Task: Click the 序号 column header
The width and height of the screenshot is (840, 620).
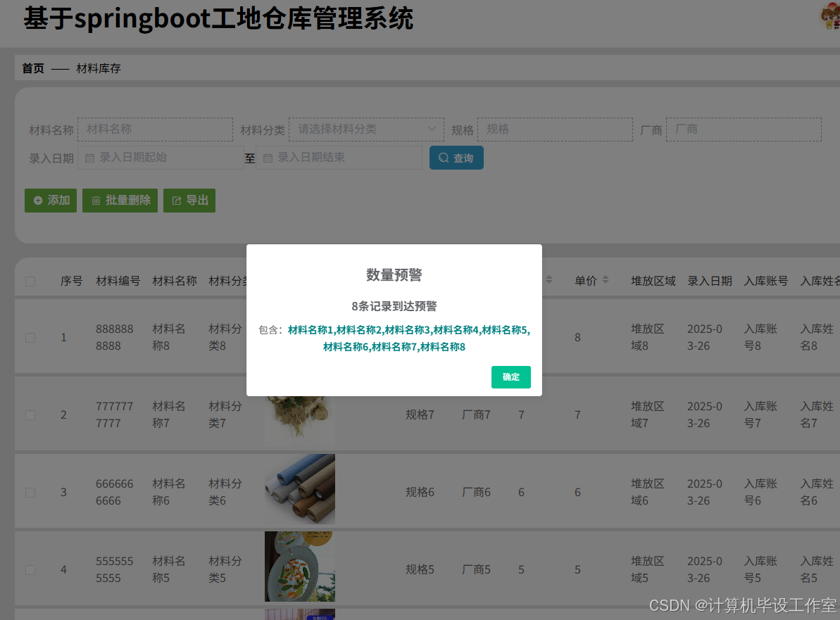Action: point(71,281)
